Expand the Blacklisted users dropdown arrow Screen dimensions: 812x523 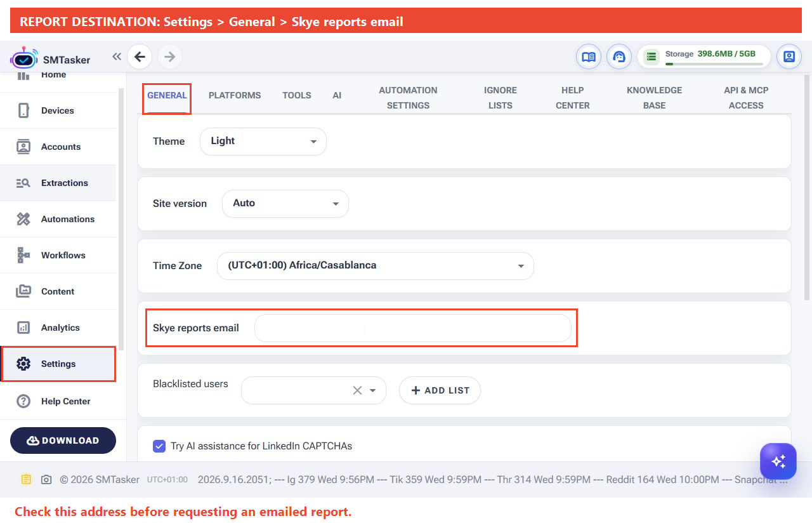[373, 390]
